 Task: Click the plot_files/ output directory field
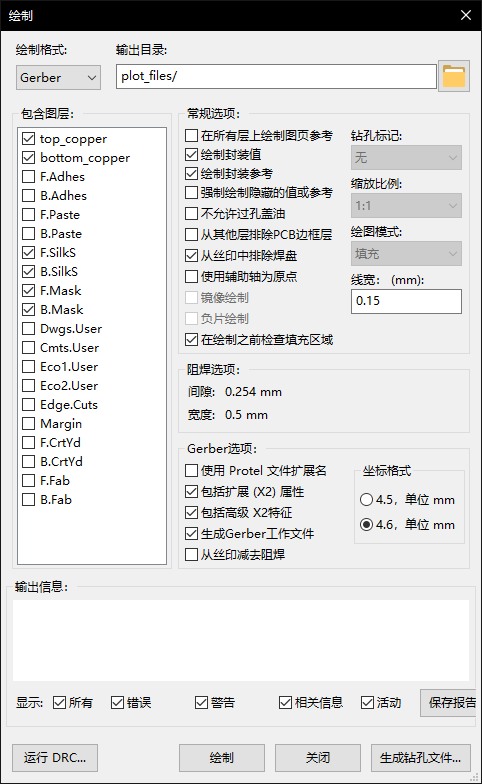(x=276, y=76)
